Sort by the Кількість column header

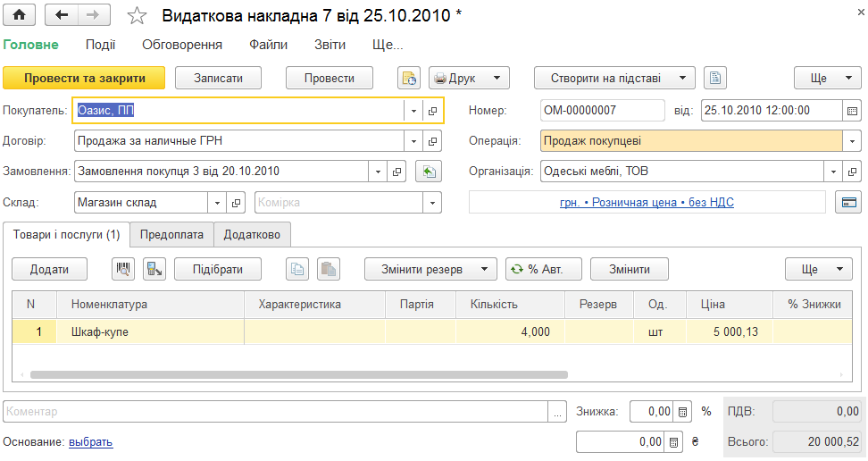(511, 305)
